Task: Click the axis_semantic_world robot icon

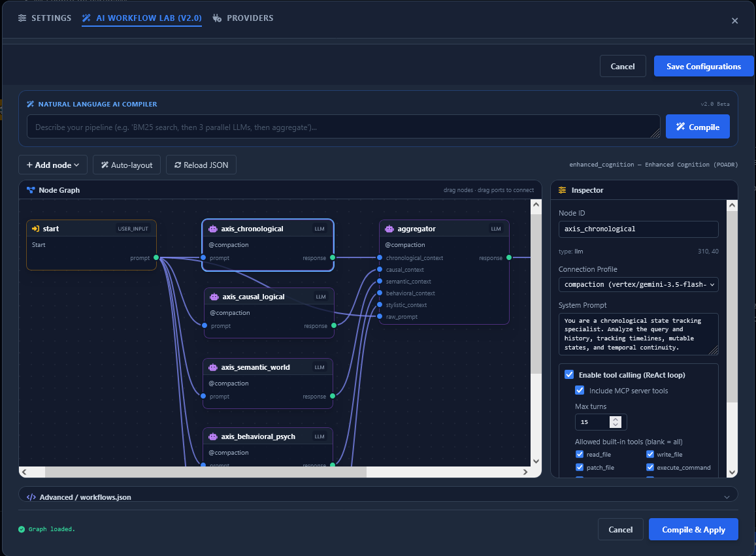Action: click(213, 367)
